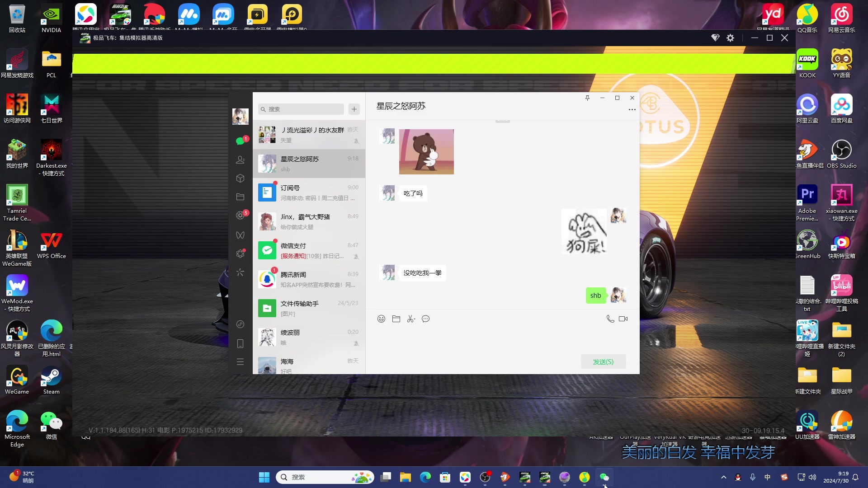Open the 绫波丽 conversation
868x488 pixels.
tap(309, 337)
